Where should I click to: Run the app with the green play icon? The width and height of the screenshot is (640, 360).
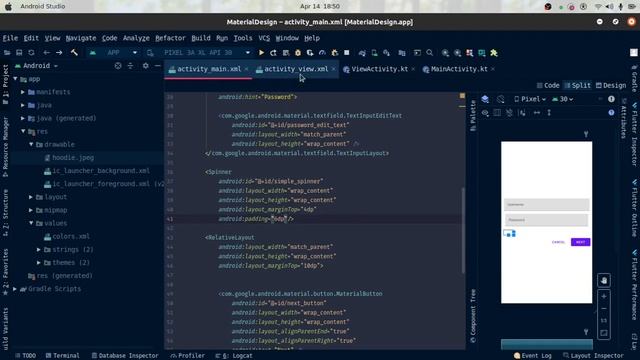pyautogui.click(x=261, y=53)
